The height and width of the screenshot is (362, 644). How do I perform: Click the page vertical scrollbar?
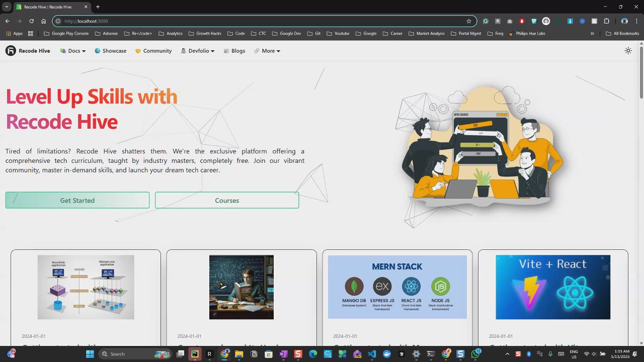coord(641,72)
